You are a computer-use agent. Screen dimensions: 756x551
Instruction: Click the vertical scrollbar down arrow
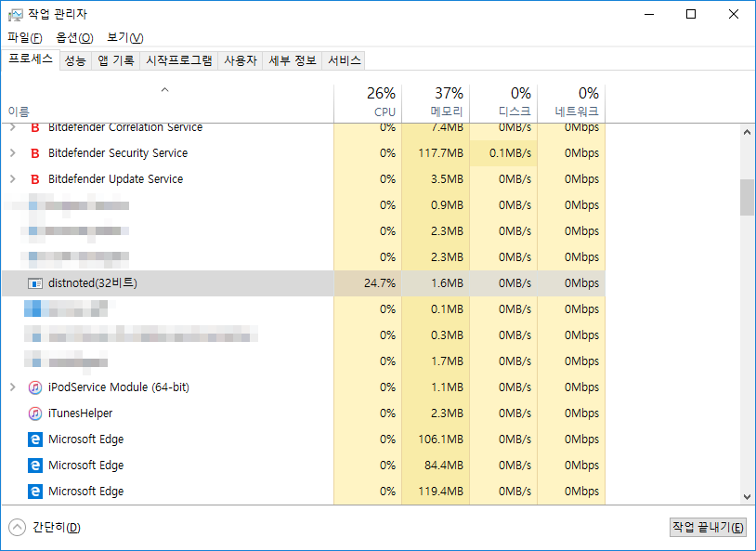coord(747,497)
